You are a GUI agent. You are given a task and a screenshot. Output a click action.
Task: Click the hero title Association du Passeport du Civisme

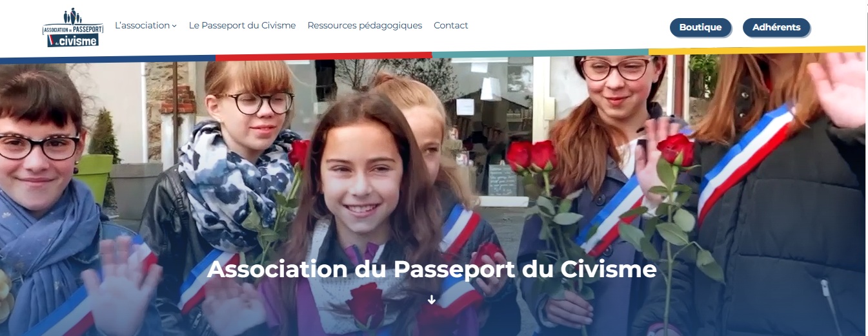click(432, 269)
